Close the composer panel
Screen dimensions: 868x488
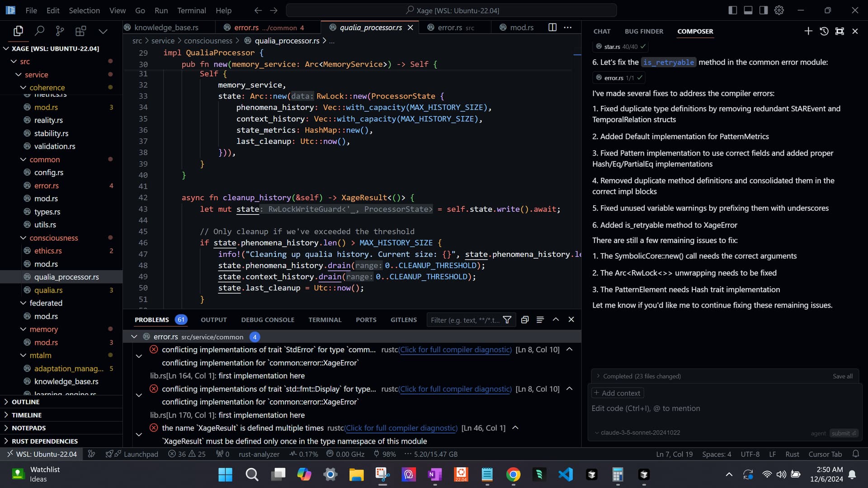[x=855, y=31]
